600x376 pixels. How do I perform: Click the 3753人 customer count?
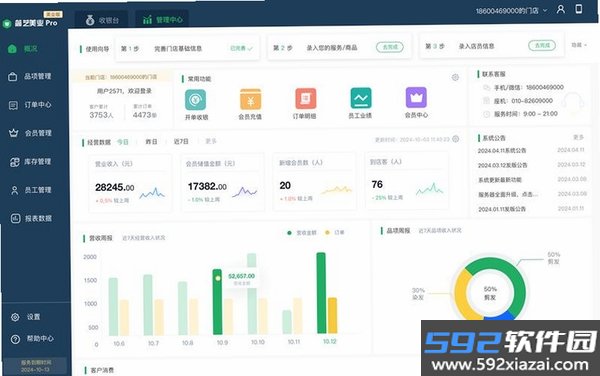[x=101, y=115]
